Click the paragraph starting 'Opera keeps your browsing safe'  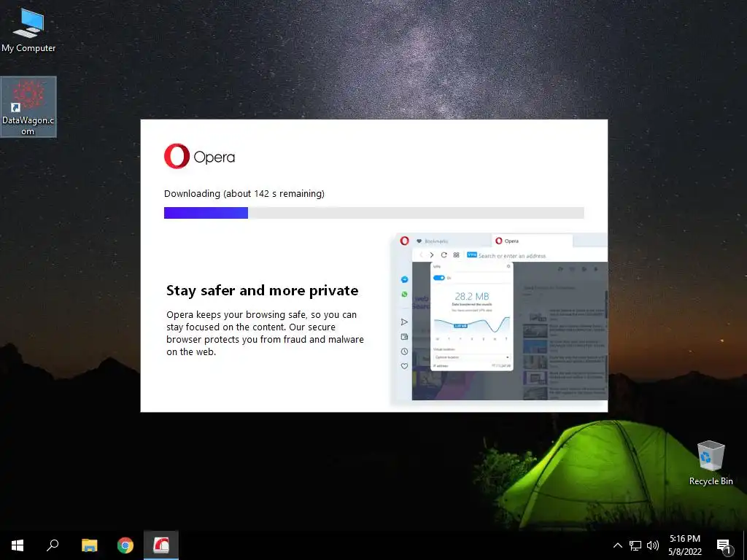[x=265, y=333]
